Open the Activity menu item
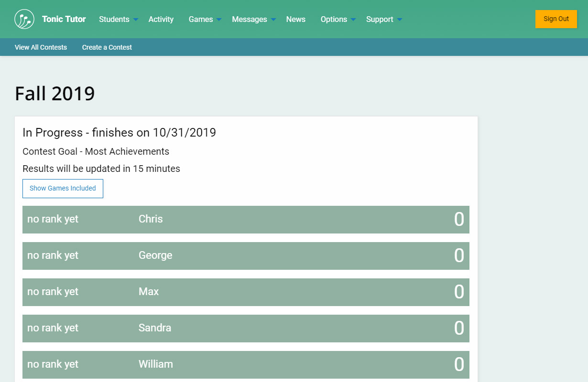 [x=161, y=19]
